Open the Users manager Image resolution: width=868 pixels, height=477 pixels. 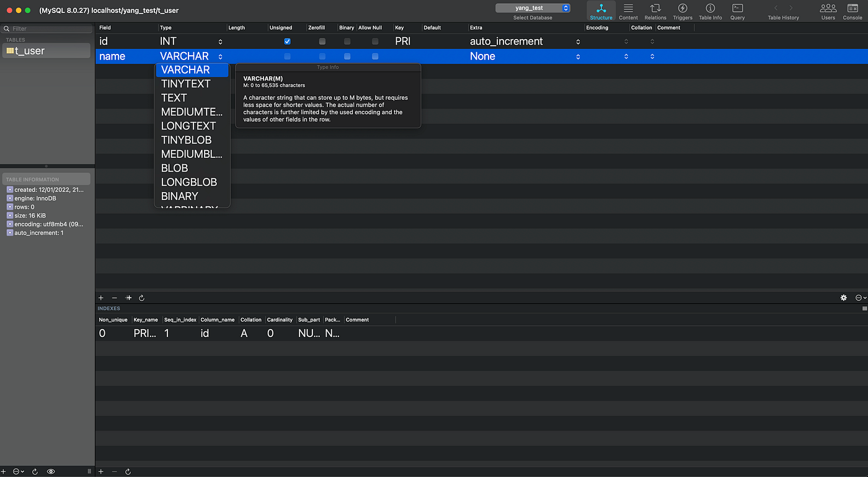828,11
